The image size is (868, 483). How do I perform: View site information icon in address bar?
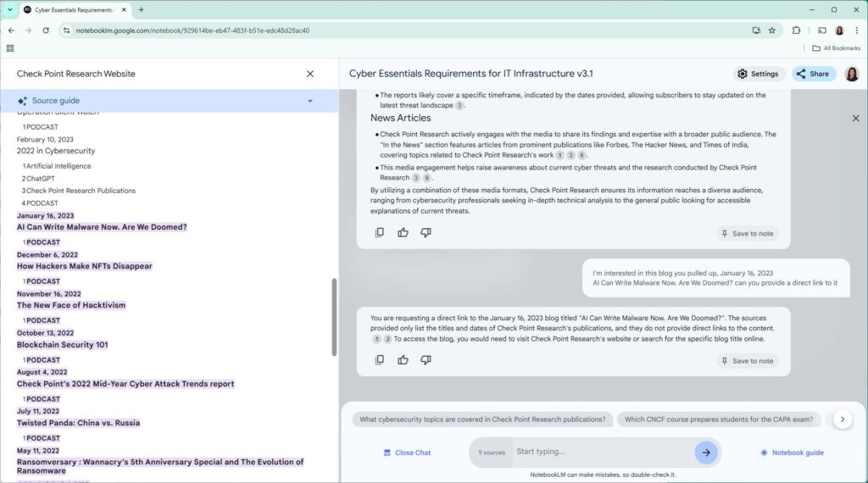[66, 31]
